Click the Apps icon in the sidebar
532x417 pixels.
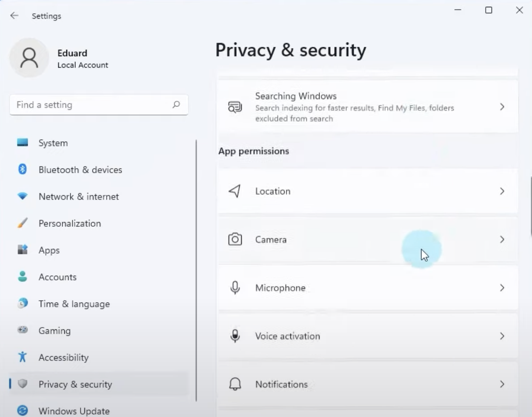point(23,250)
